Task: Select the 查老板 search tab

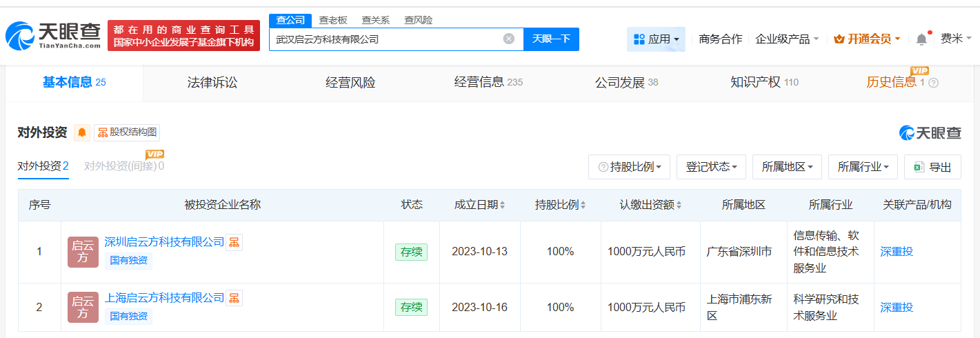Action: point(333,20)
